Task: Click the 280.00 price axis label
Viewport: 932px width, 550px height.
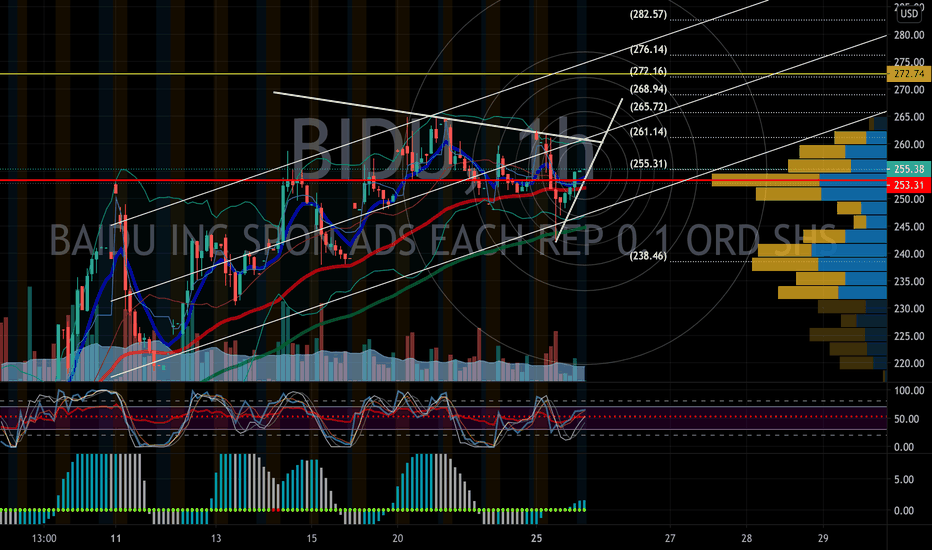Action: click(909, 35)
